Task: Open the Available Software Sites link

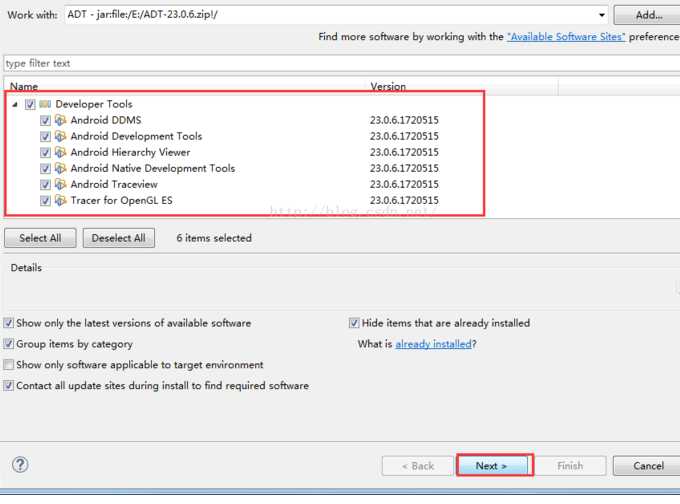Action: click(x=566, y=37)
